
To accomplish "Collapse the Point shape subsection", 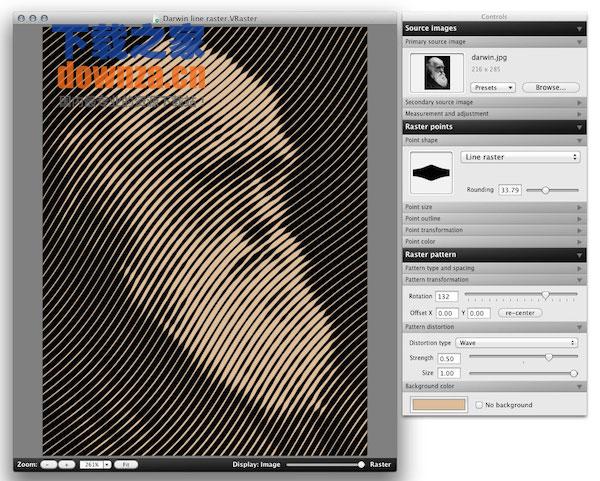I will [x=579, y=140].
